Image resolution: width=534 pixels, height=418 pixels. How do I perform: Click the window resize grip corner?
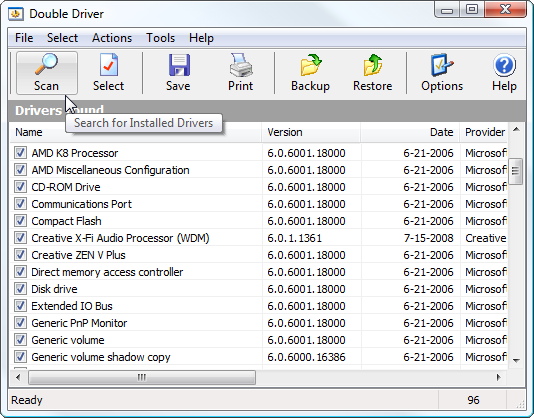click(x=520, y=404)
